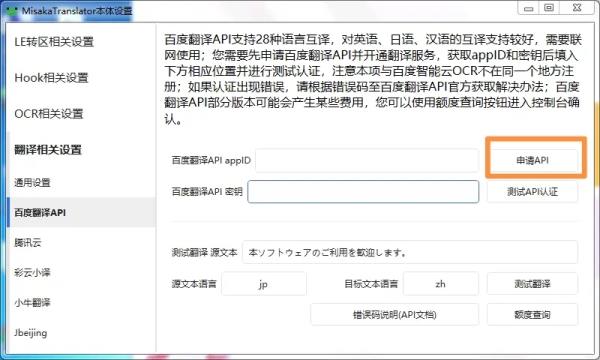This screenshot has width=600, height=360.
Task: Click the 测试API认证 button
Action: [x=532, y=191]
